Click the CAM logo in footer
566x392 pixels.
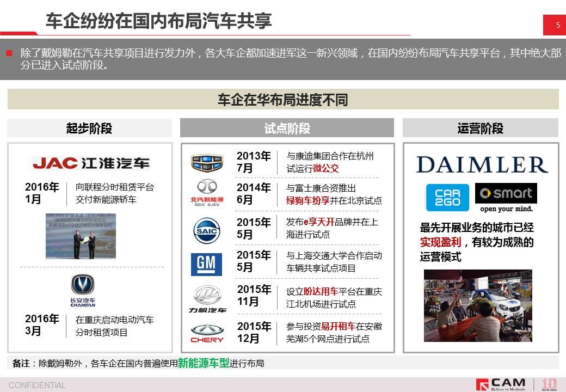pyautogui.click(x=501, y=384)
